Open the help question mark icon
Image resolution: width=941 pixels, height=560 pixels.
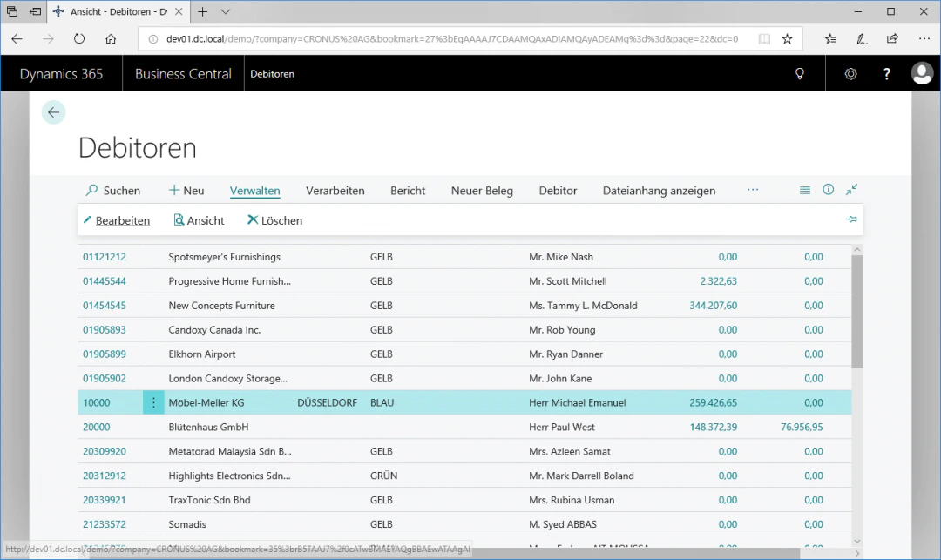[x=886, y=74]
